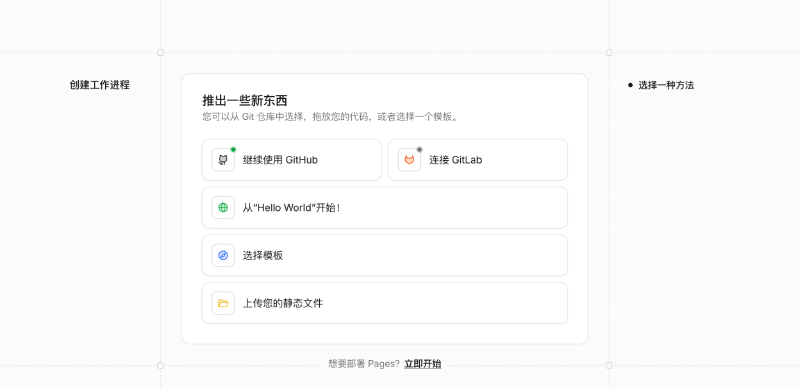Click the green globe Hello World icon
Image resolution: width=800 pixels, height=389 pixels.
tap(223, 208)
